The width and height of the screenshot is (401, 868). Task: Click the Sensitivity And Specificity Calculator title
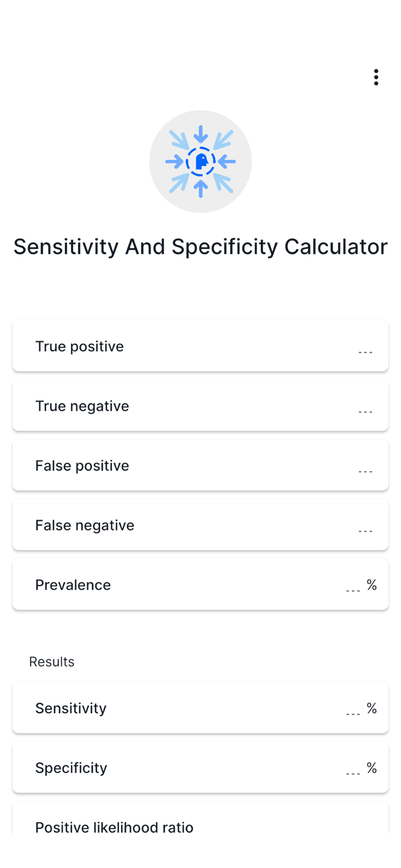[200, 246]
